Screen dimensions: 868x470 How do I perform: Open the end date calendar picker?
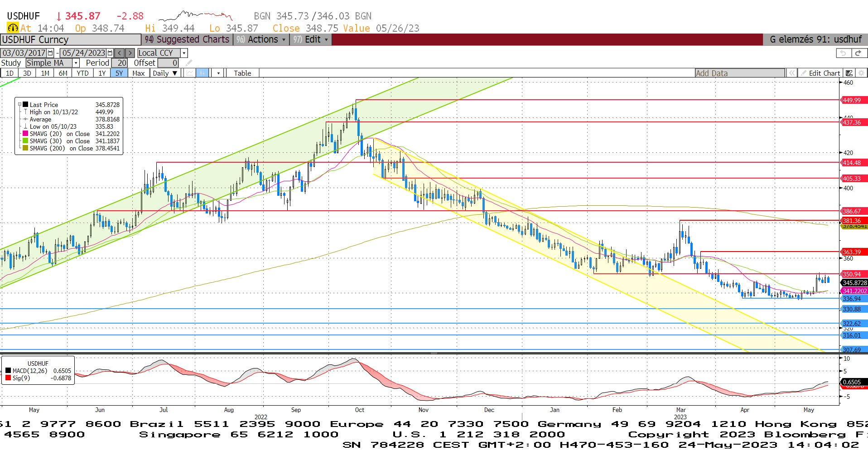click(110, 53)
